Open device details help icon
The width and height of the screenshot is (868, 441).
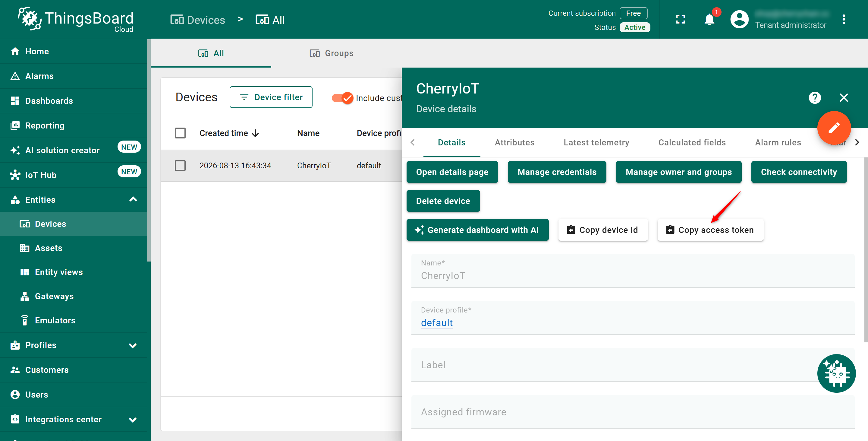coord(815,98)
